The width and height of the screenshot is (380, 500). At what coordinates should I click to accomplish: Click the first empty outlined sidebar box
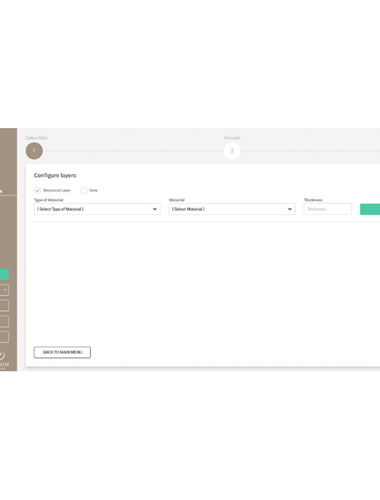coord(4,306)
